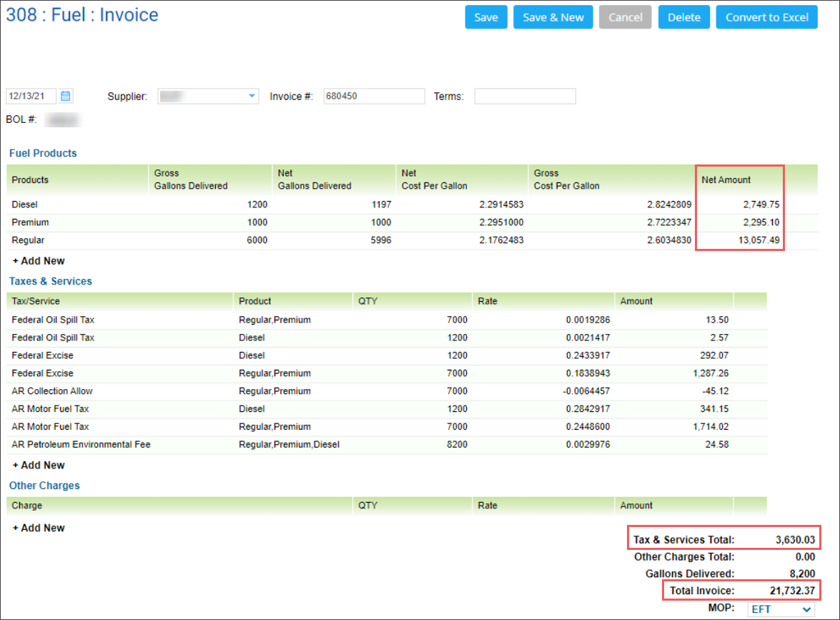The width and height of the screenshot is (840, 620).
Task: Click Federal Oil Spill Tax Regular,Premium row
Action: (386, 320)
